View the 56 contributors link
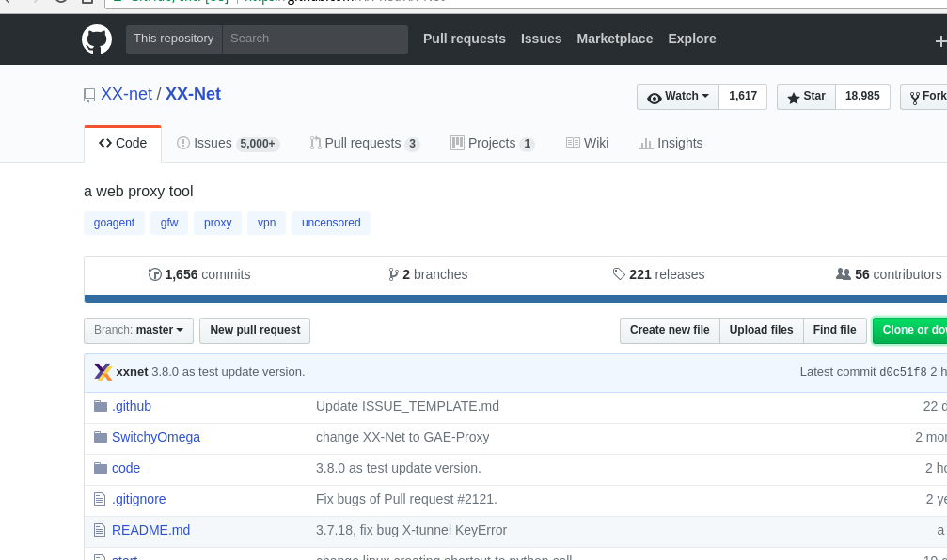 click(889, 274)
